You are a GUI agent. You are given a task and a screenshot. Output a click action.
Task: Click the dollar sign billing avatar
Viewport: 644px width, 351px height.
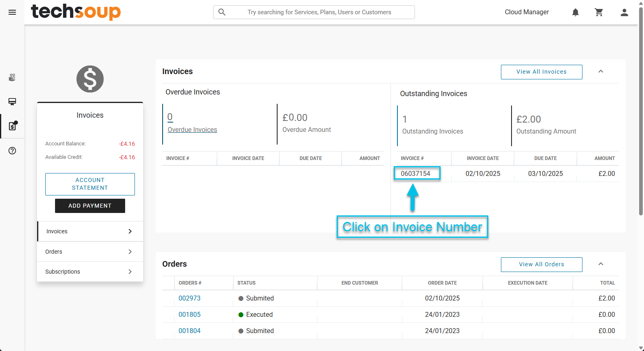click(x=90, y=79)
